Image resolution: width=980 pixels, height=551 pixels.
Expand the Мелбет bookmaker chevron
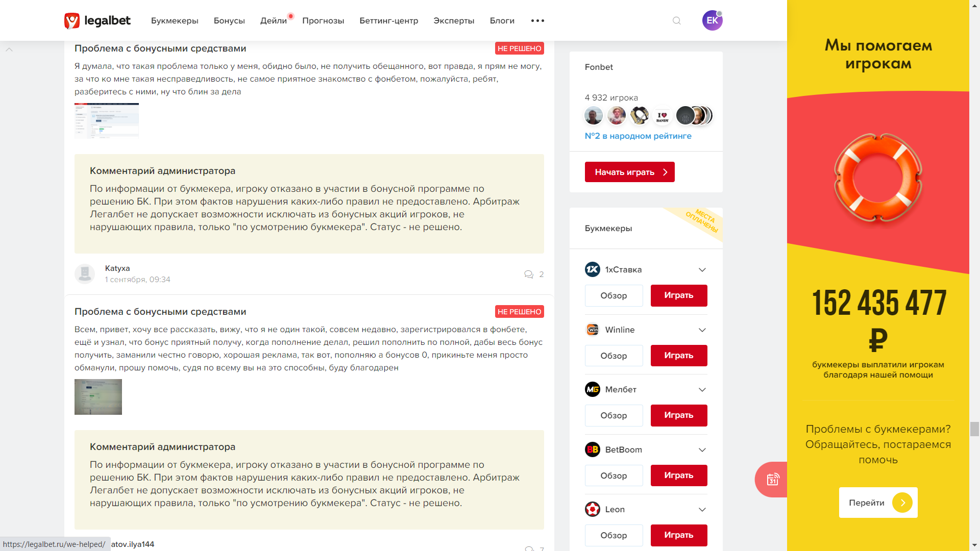click(x=702, y=390)
